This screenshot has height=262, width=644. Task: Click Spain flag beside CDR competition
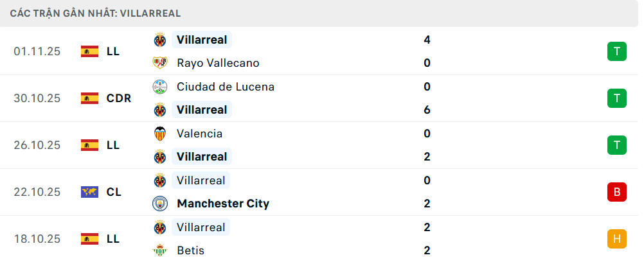89,98
